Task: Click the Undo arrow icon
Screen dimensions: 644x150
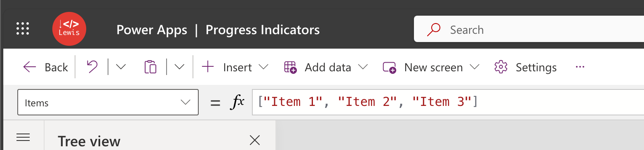Action: tap(92, 67)
